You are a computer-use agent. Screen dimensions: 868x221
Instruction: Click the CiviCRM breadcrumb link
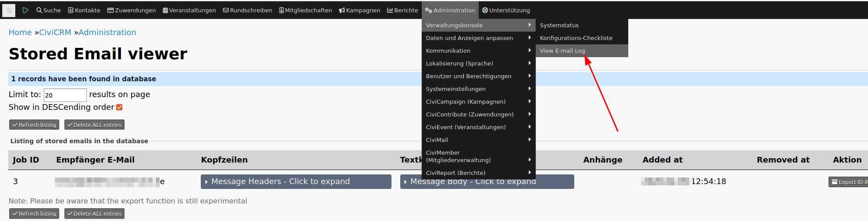pos(55,33)
